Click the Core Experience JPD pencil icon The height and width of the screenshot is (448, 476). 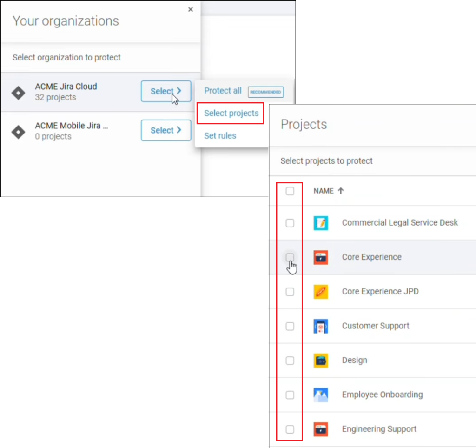coord(321,291)
